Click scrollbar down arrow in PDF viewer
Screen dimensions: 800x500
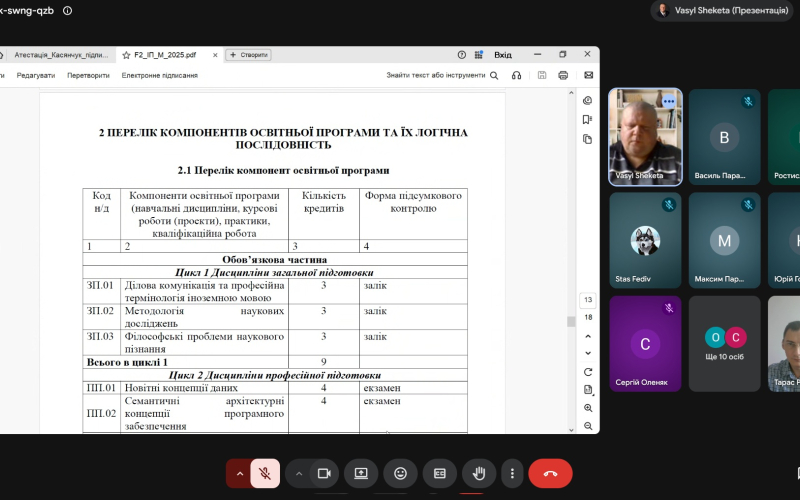click(571, 430)
